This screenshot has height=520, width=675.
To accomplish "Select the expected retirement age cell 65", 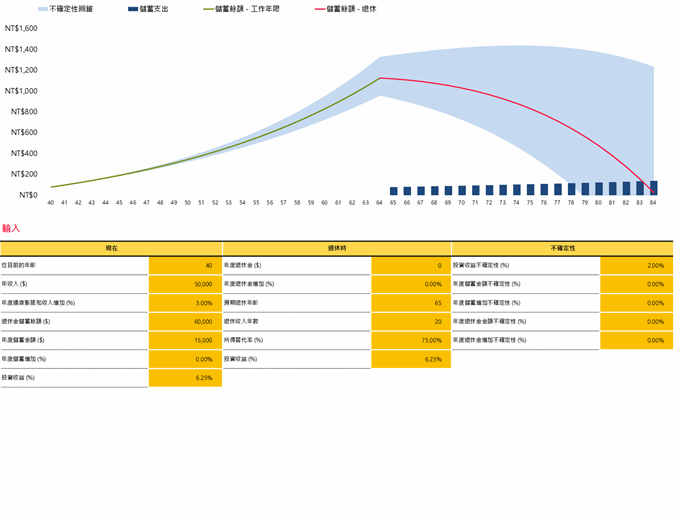I will click(410, 302).
